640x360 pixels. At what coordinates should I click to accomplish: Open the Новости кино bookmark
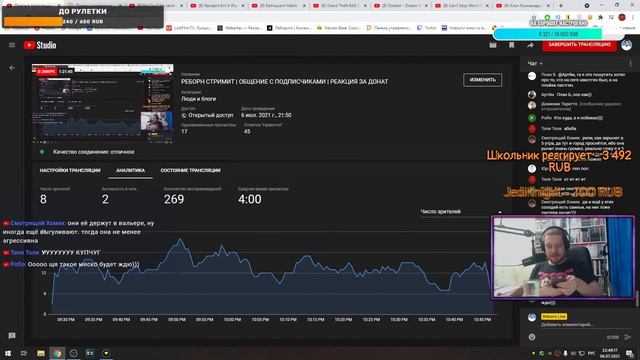pyautogui.click(x=464, y=28)
